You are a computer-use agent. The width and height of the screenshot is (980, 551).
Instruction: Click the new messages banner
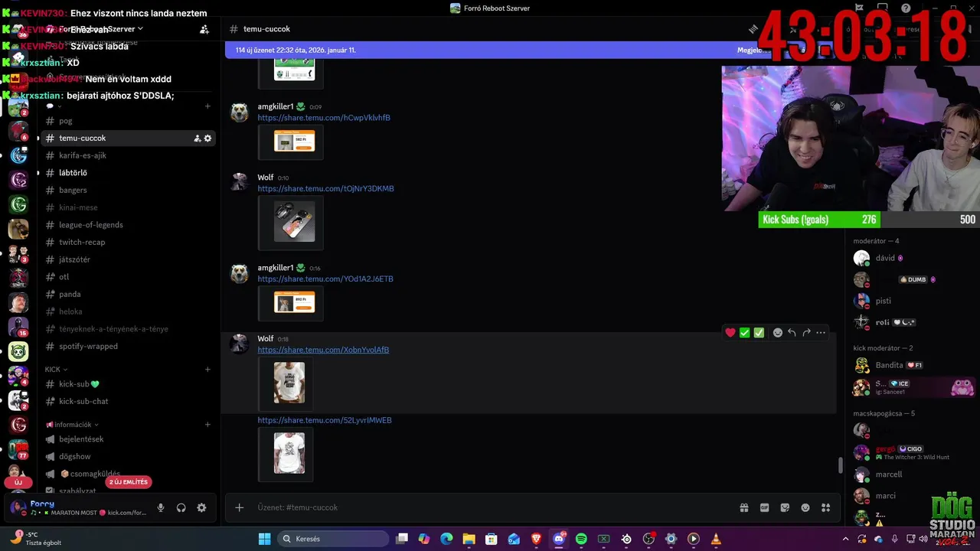490,50
